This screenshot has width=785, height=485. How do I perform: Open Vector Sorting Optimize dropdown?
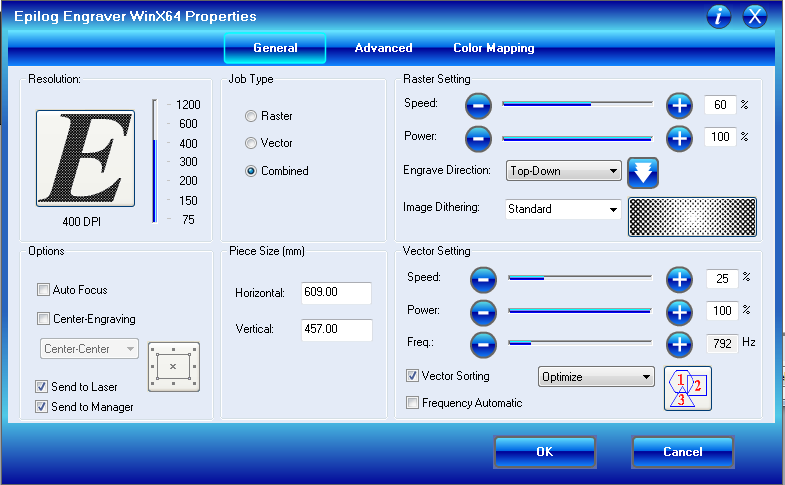click(x=596, y=376)
